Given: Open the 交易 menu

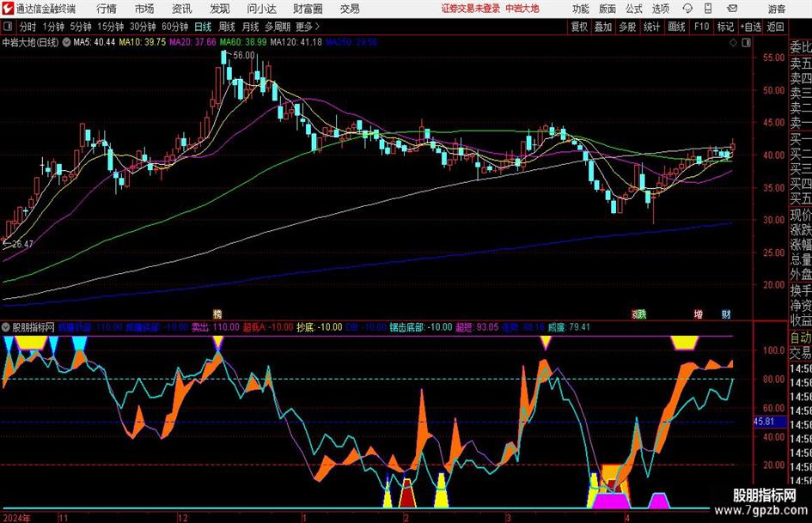Looking at the screenshot, I should coord(350,9).
